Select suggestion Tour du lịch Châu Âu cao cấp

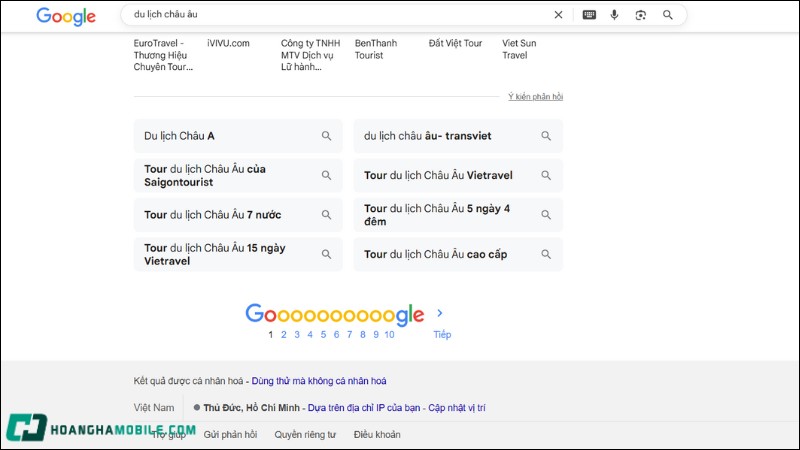[x=435, y=255]
